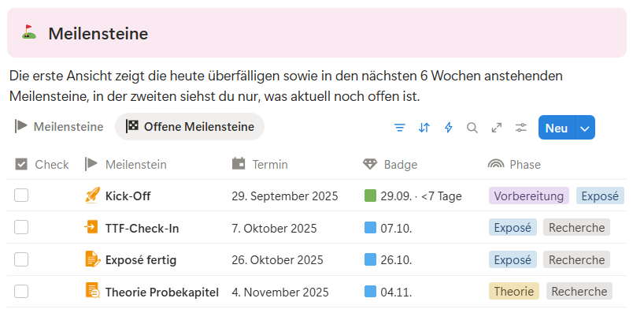
Task: Open the lightning bolt automations icon
Action: coord(449,128)
